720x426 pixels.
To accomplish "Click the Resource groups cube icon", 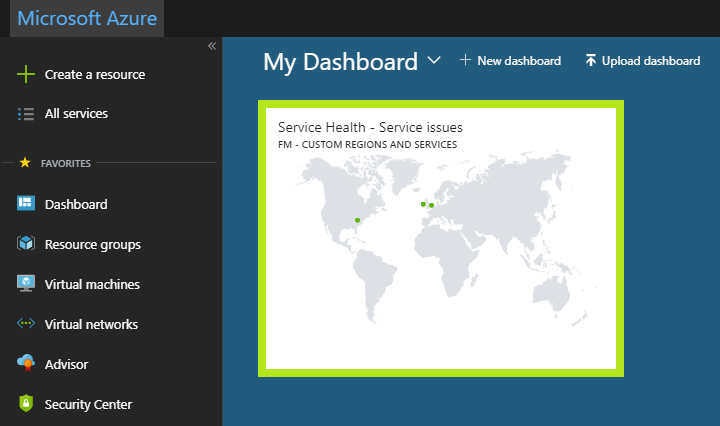I will (26, 243).
